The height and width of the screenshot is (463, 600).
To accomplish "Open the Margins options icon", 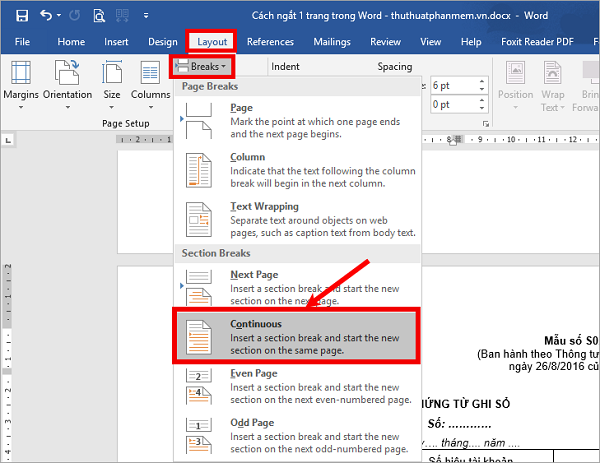I will (21, 75).
